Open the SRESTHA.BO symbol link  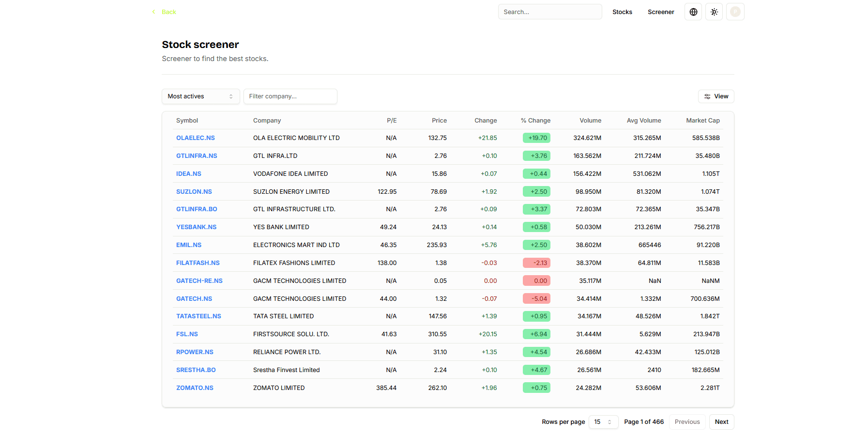[x=196, y=370]
